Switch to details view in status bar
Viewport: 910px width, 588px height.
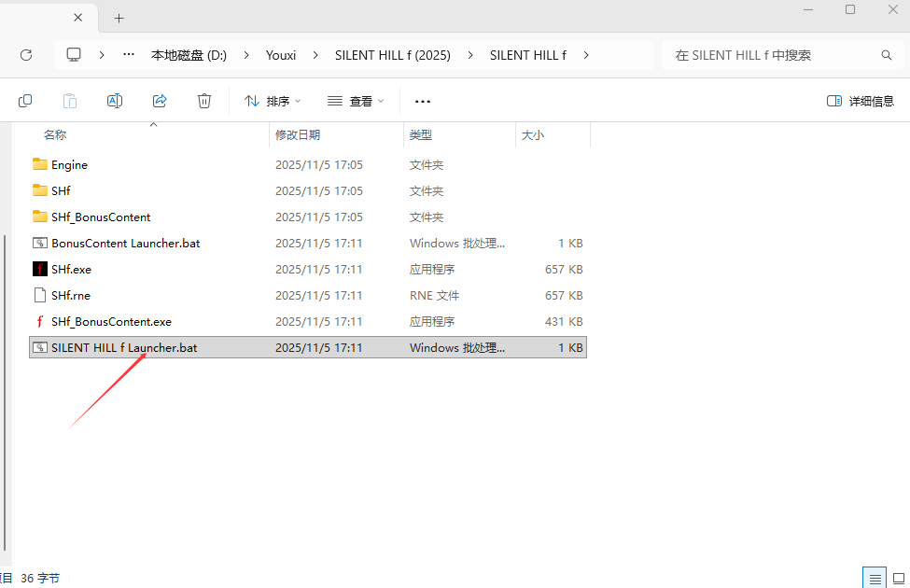[x=875, y=579]
